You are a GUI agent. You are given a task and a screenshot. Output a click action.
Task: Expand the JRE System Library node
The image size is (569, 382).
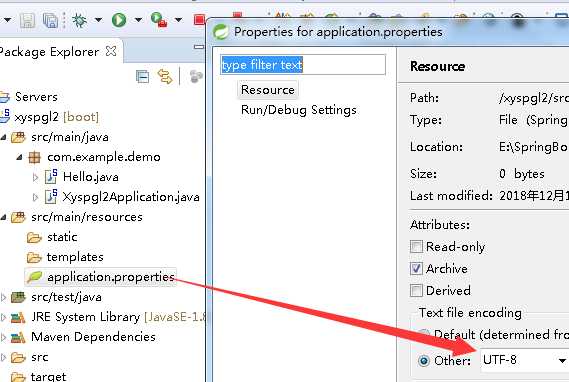click(3, 317)
